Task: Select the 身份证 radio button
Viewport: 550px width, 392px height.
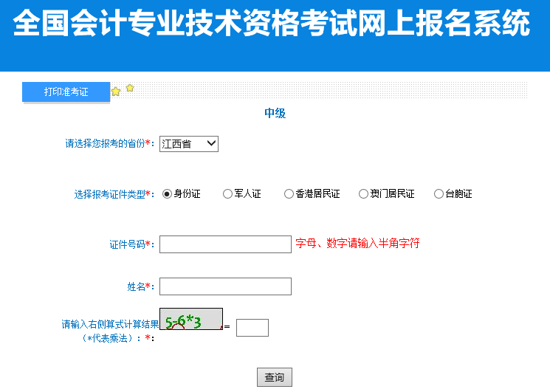Action: click(167, 193)
